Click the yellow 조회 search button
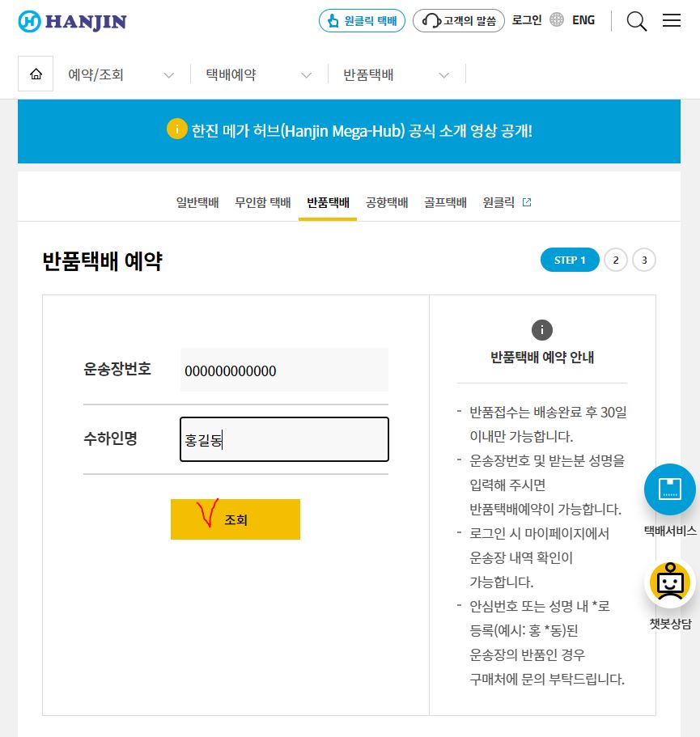 [x=235, y=519]
